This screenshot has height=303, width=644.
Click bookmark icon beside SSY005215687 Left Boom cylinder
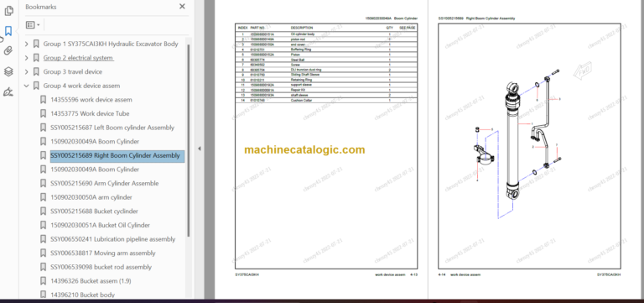pos(43,128)
